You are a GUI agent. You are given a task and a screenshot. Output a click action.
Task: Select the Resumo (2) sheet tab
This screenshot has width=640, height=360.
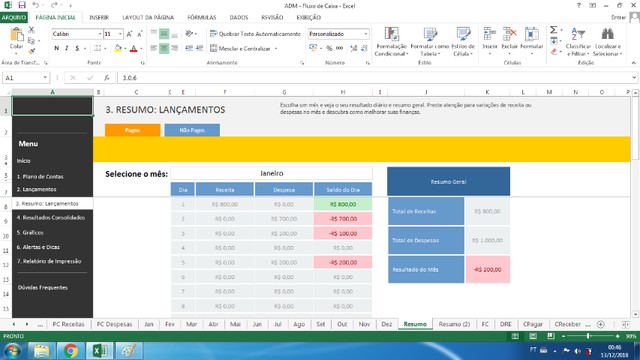454,324
